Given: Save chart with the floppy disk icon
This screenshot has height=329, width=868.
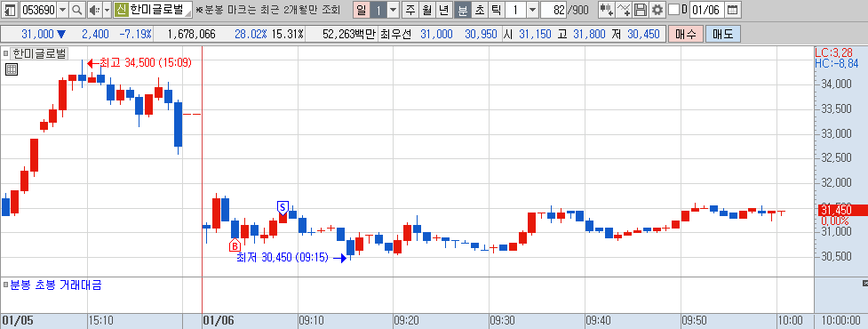Looking at the screenshot, I should [x=640, y=10].
